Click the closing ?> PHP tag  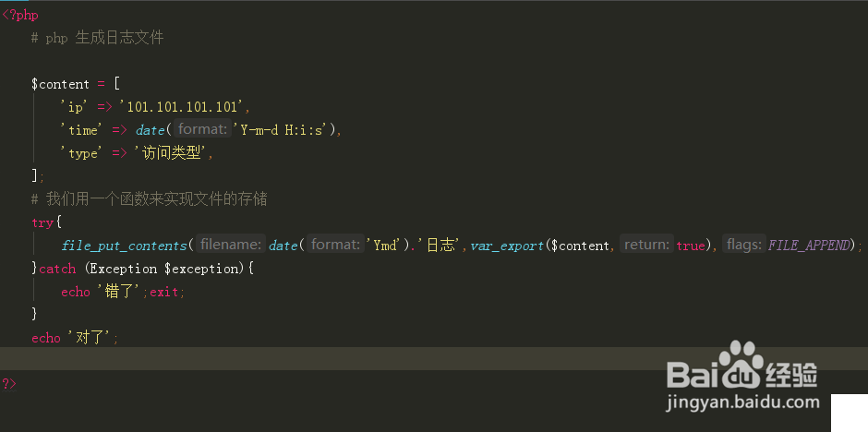pyautogui.click(x=9, y=382)
